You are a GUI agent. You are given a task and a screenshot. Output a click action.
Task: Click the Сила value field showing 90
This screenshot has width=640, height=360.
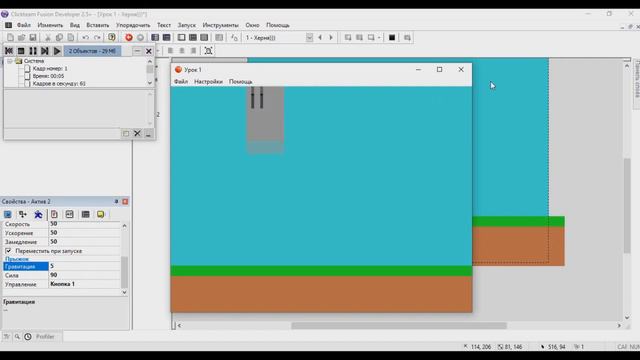(84, 275)
